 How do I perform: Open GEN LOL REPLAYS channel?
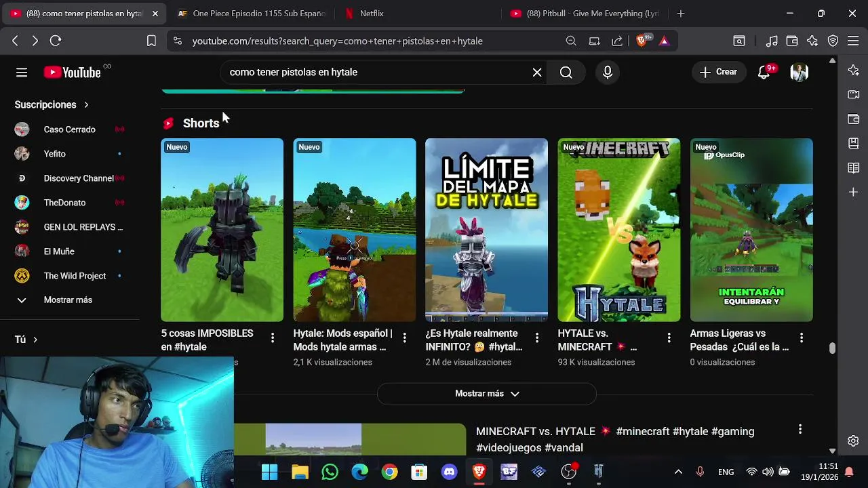pyautogui.click(x=70, y=227)
